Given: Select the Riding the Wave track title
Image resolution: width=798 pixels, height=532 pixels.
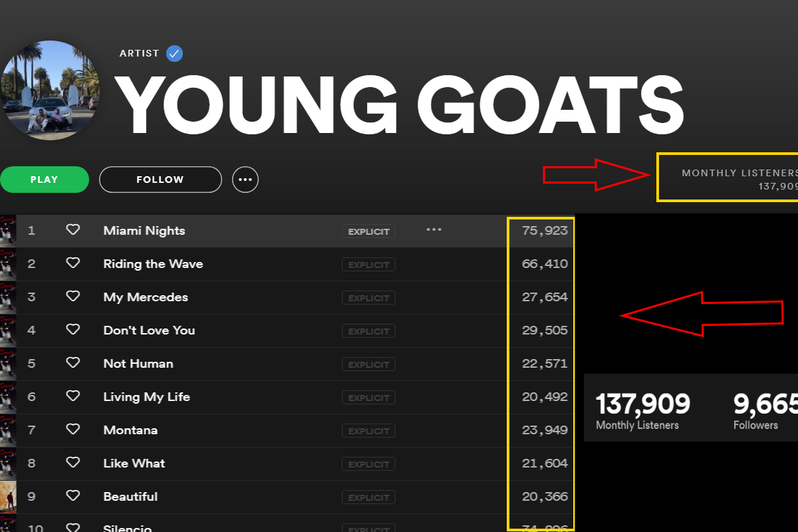Looking at the screenshot, I should tap(153, 264).
